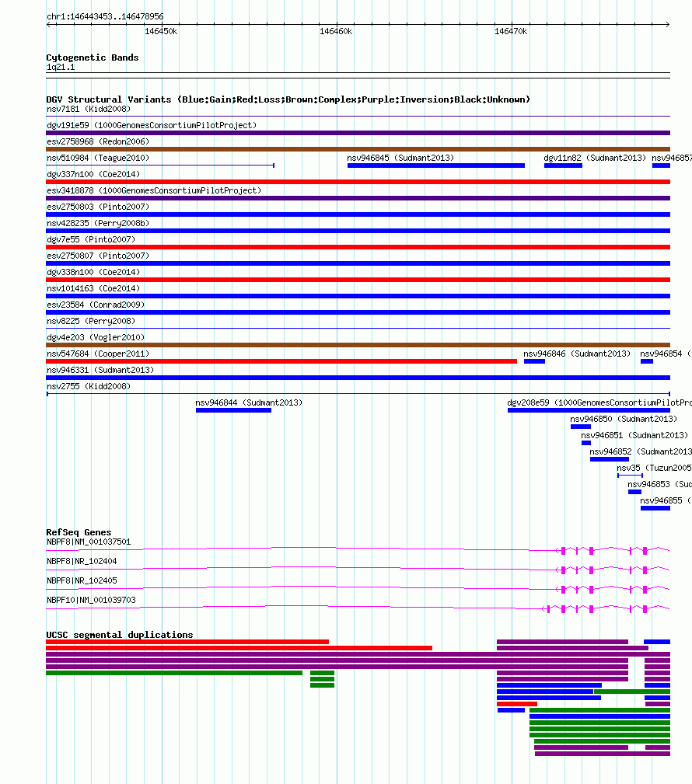The height and width of the screenshot is (784, 692).
Task: Click dgv208e59 variant label
Action: tap(599, 403)
